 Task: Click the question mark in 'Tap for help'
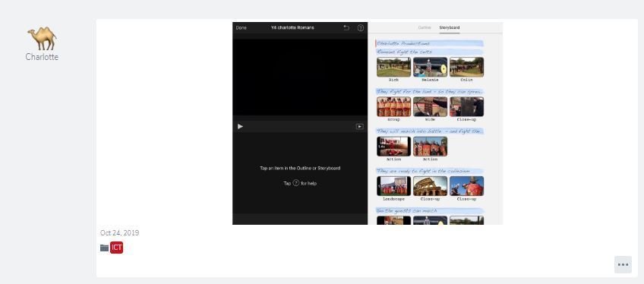click(x=295, y=183)
